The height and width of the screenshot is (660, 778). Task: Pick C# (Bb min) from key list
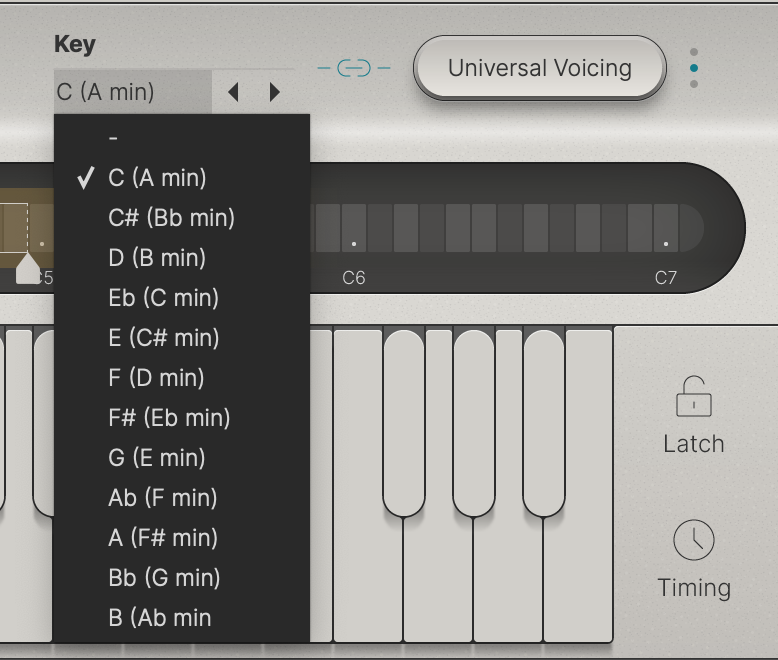point(171,218)
